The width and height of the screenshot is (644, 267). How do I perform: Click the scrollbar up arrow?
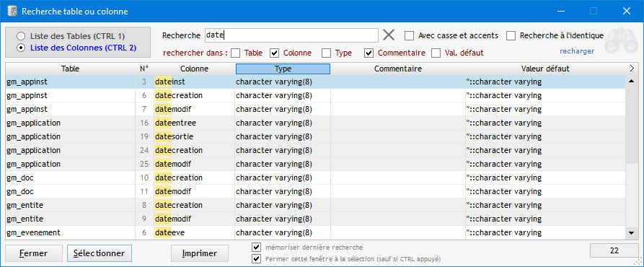pos(631,82)
